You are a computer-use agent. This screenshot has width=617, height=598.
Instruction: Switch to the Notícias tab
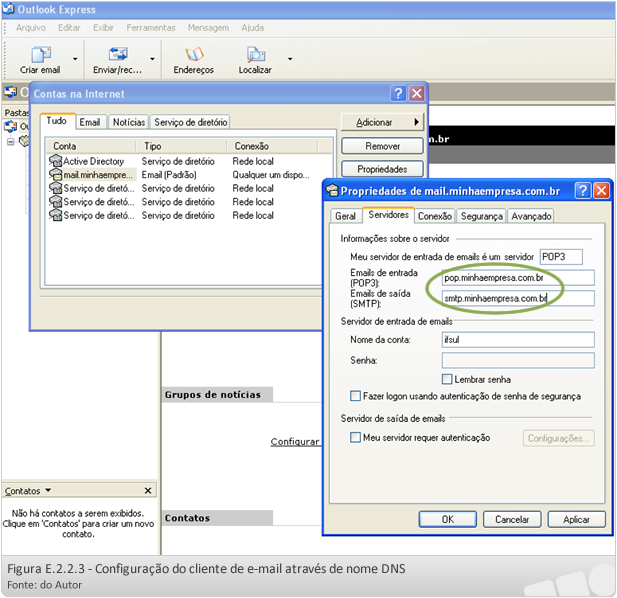click(129, 122)
